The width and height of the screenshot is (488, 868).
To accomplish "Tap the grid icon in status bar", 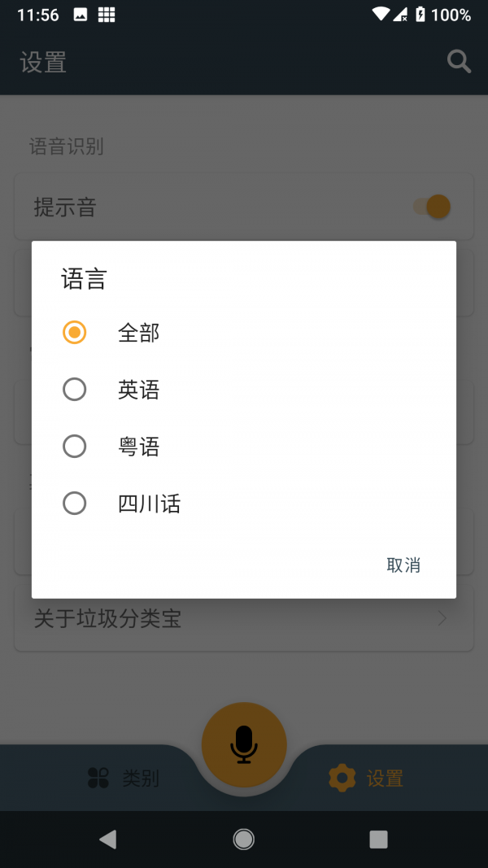I will click(x=106, y=15).
